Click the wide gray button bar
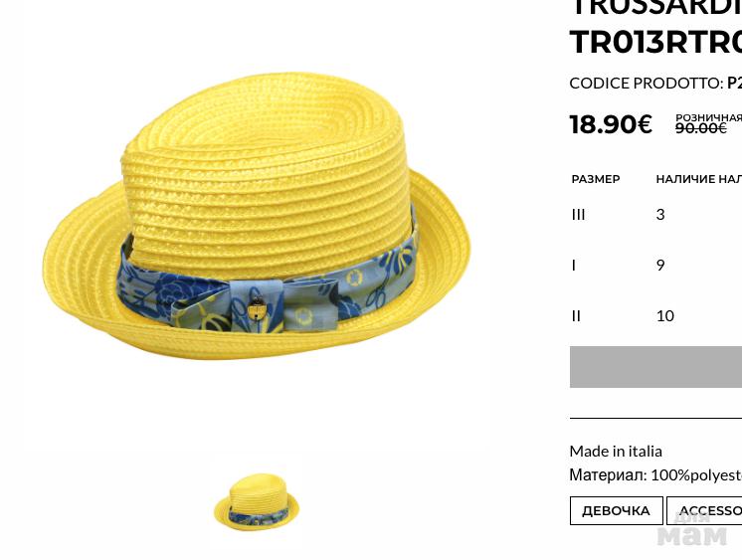 655,367
